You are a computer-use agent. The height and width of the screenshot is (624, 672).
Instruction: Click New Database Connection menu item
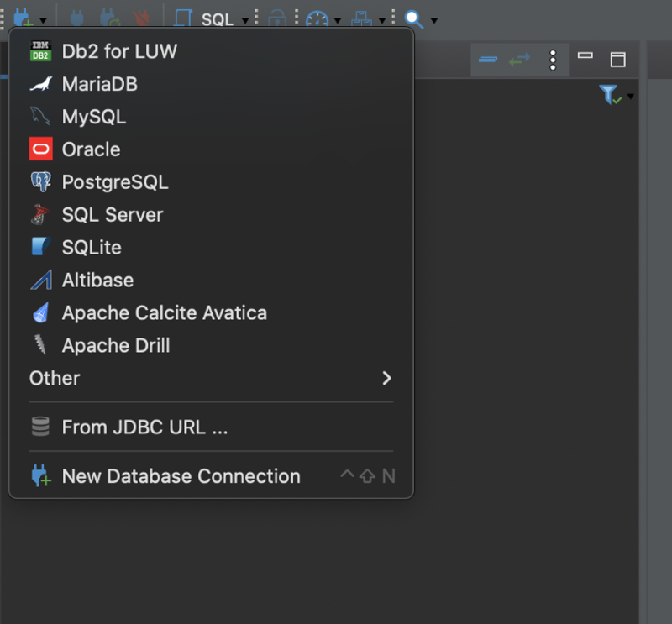[211, 475]
